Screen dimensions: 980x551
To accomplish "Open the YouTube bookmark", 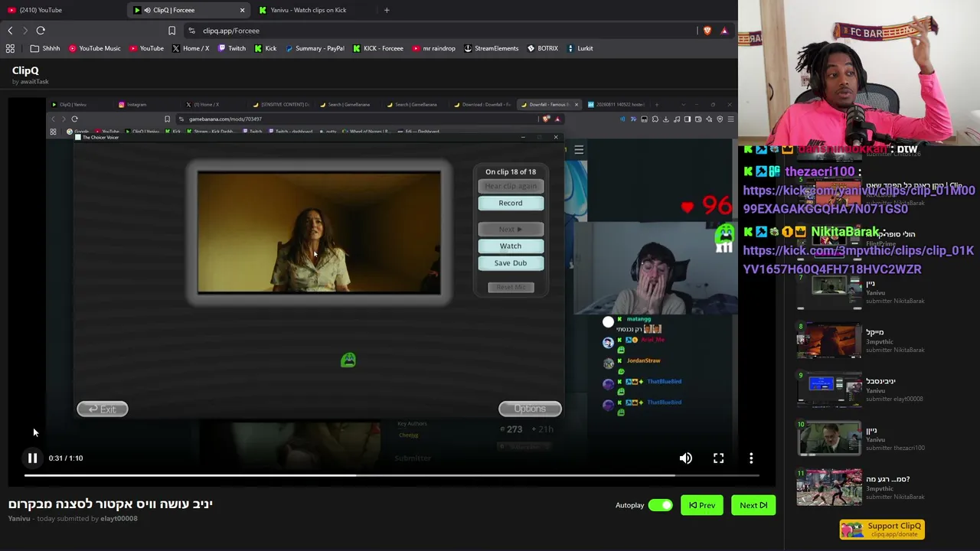I will click(x=145, y=48).
